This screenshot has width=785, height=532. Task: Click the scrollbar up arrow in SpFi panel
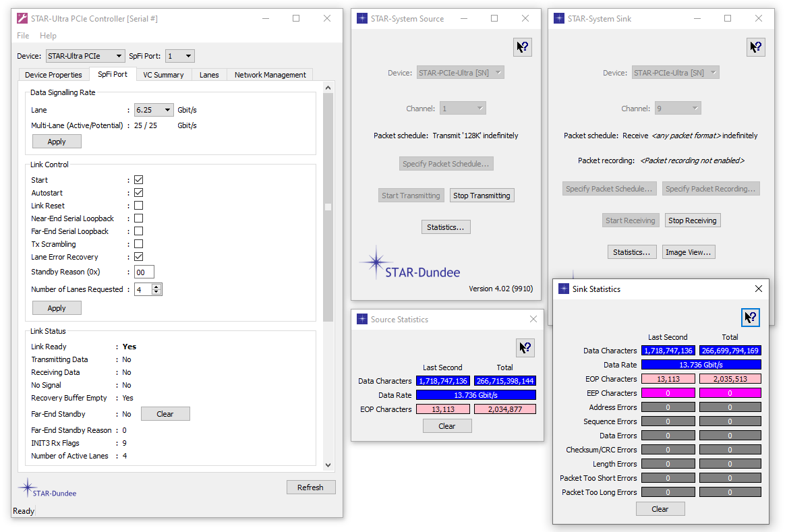tap(328, 88)
